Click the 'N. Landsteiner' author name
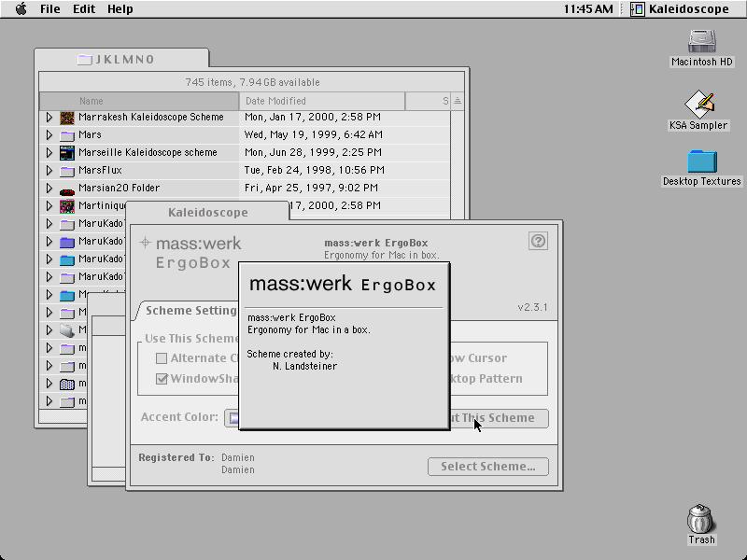The width and height of the screenshot is (747, 560). point(305,366)
